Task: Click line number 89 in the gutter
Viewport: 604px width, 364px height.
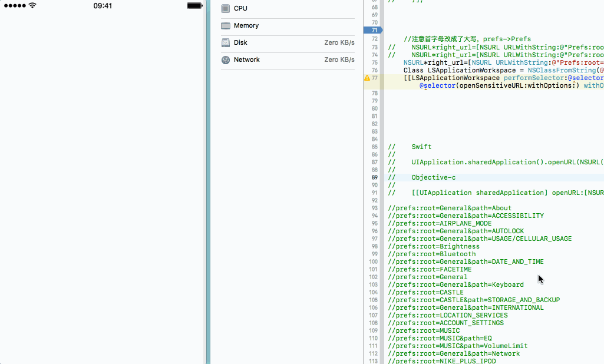Action: tap(374, 177)
